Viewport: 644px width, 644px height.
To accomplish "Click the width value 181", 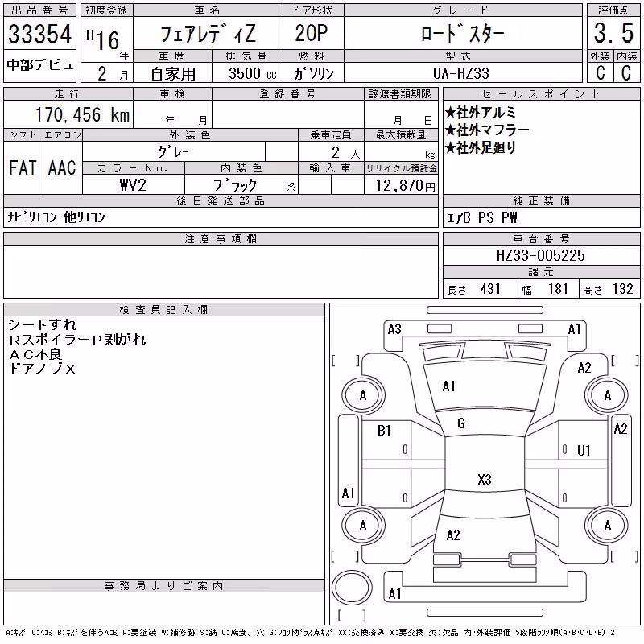I will (x=558, y=289).
